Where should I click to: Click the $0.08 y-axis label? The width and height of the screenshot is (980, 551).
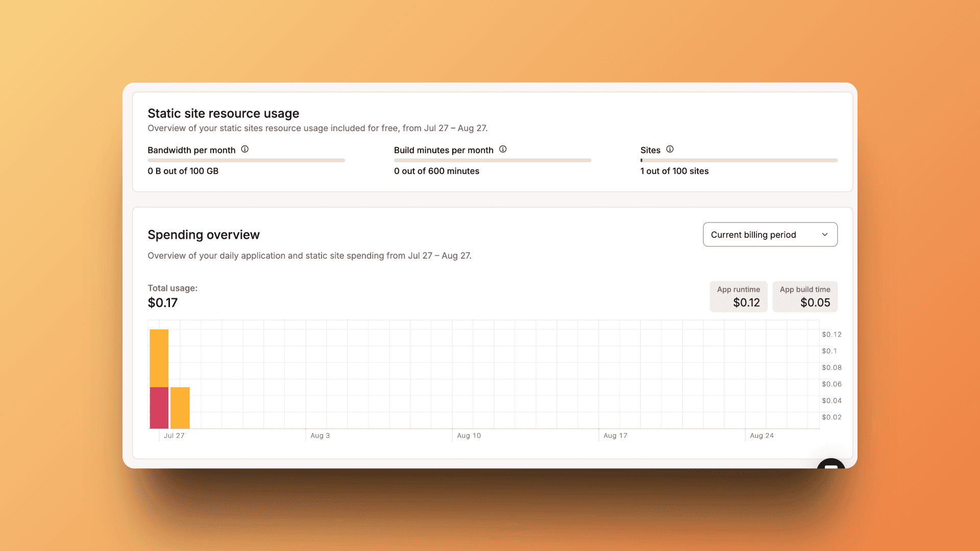tap(831, 367)
